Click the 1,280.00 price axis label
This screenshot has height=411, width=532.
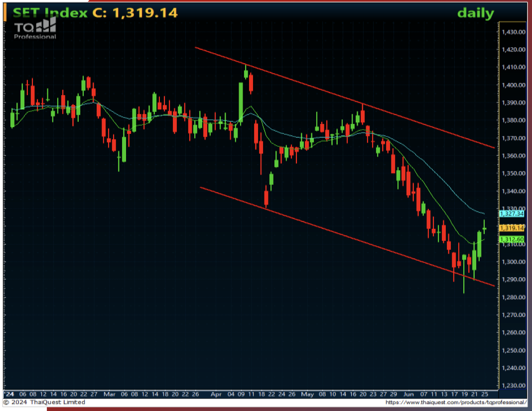point(514,298)
